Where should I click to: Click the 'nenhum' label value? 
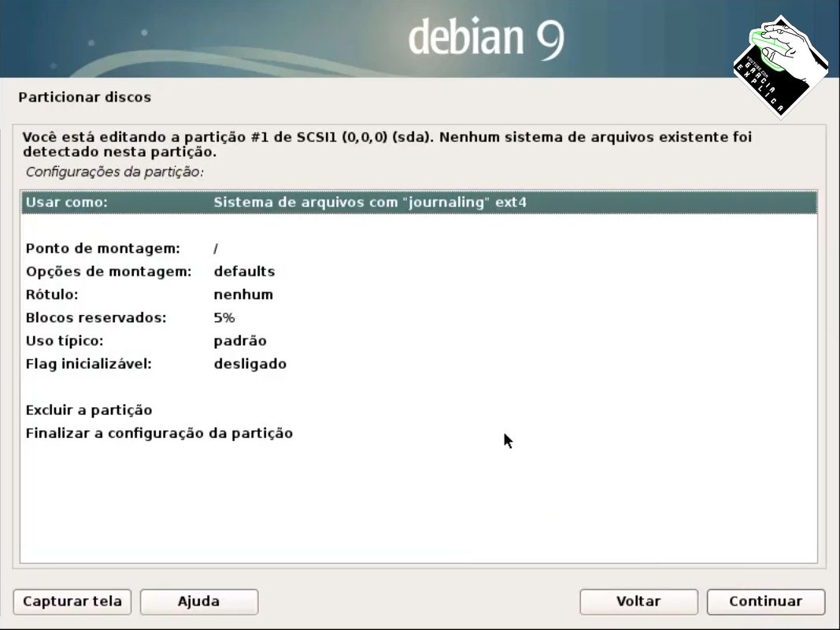(x=243, y=295)
